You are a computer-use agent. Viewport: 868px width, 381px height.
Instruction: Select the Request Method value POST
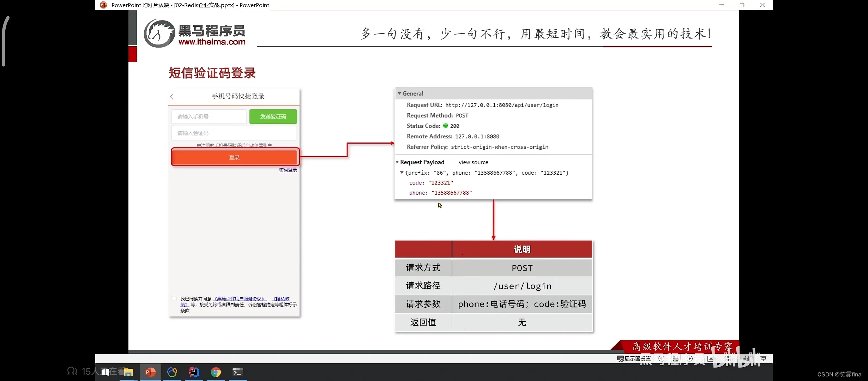coord(462,116)
